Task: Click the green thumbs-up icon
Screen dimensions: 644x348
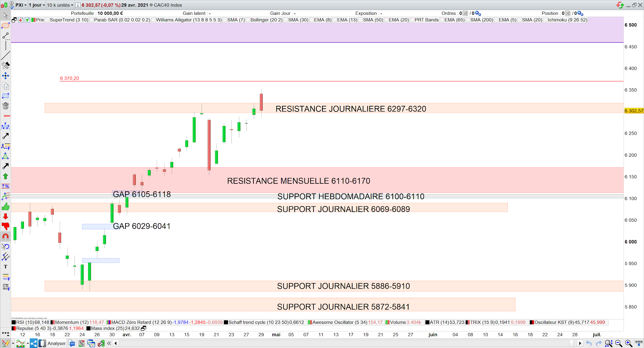Action: [5, 206]
